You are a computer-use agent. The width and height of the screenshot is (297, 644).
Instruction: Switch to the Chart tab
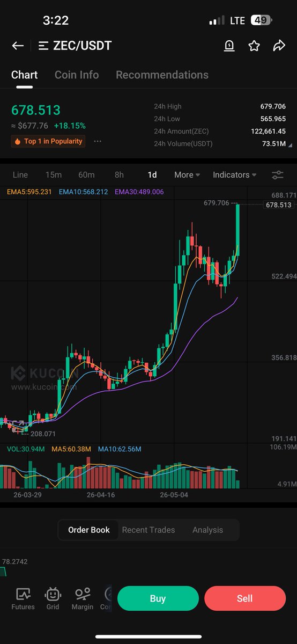[x=25, y=75]
